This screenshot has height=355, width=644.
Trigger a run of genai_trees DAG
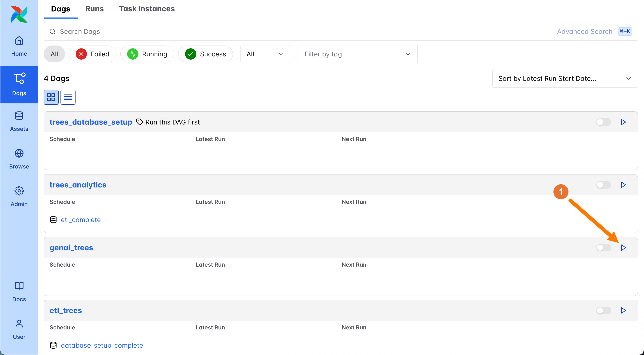[623, 248]
